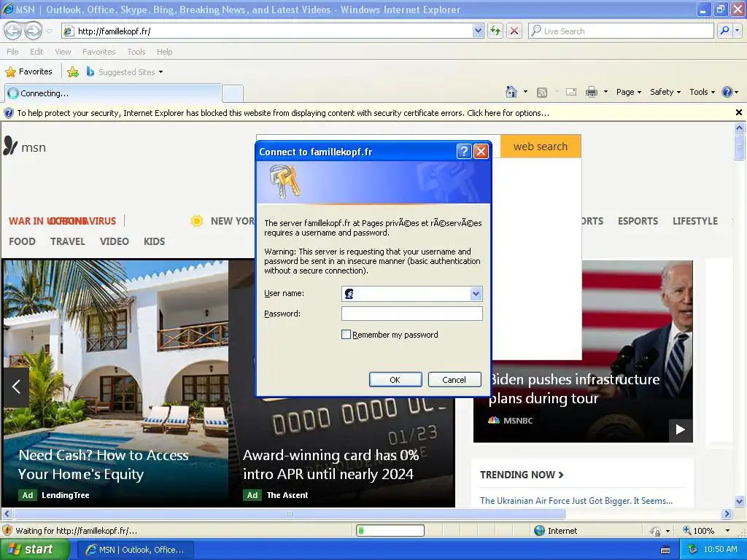The height and width of the screenshot is (560, 747).
Task: Click the Favorites star button
Action: click(28, 71)
